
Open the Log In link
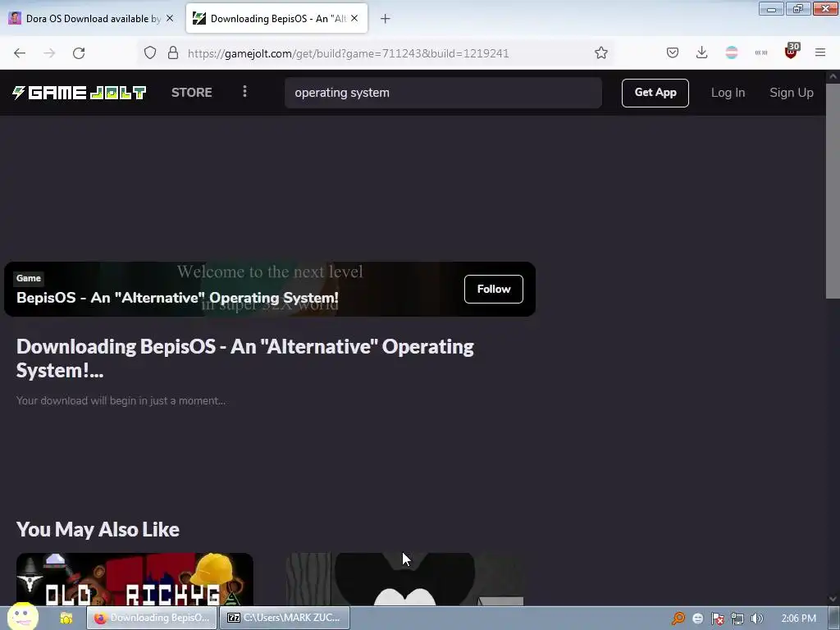[x=728, y=93]
